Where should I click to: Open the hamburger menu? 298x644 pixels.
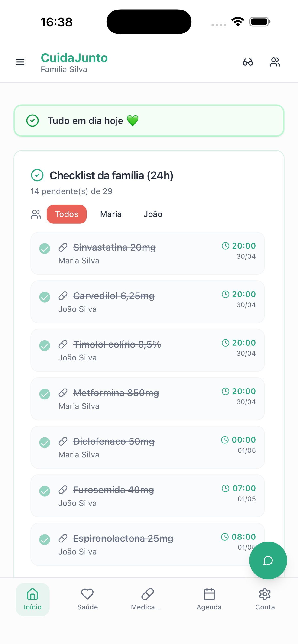pyautogui.click(x=20, y=62)
